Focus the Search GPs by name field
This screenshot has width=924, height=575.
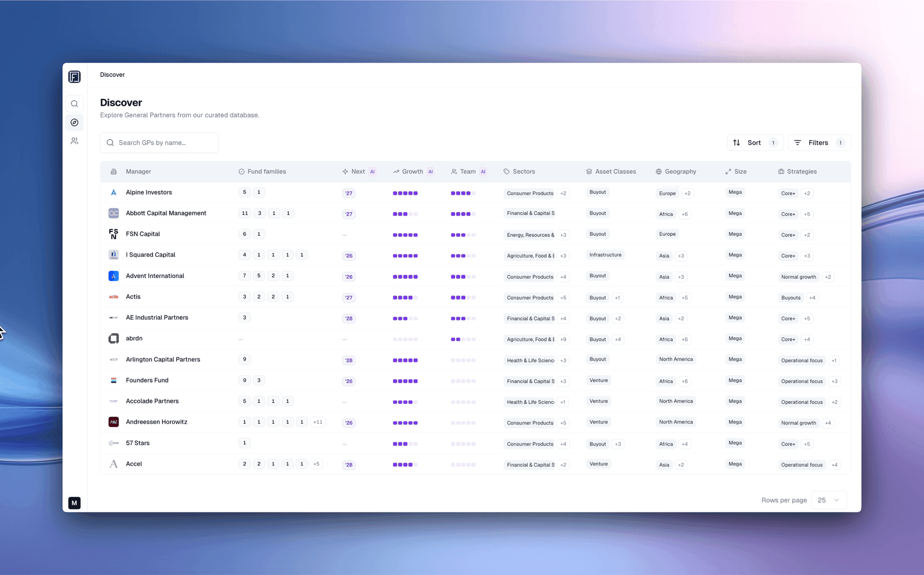tap(159, 143)
